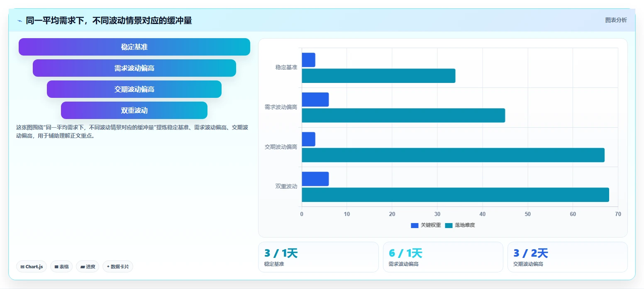Click the teal 落地难度 legend swatch

(x=449, y=225)
